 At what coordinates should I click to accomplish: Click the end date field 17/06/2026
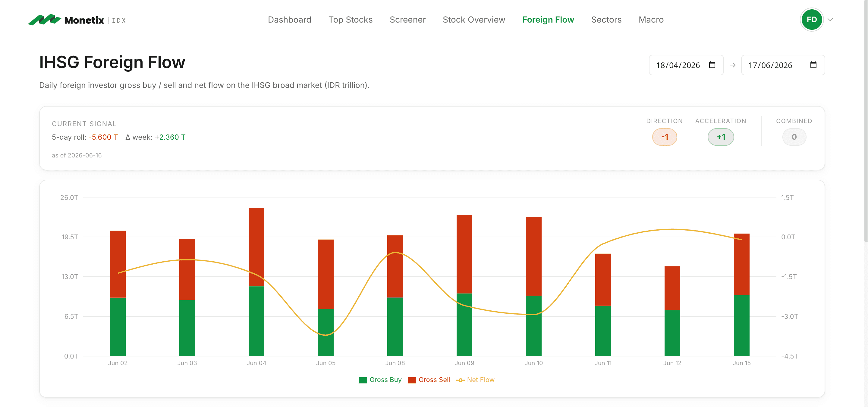pos(783,65)
